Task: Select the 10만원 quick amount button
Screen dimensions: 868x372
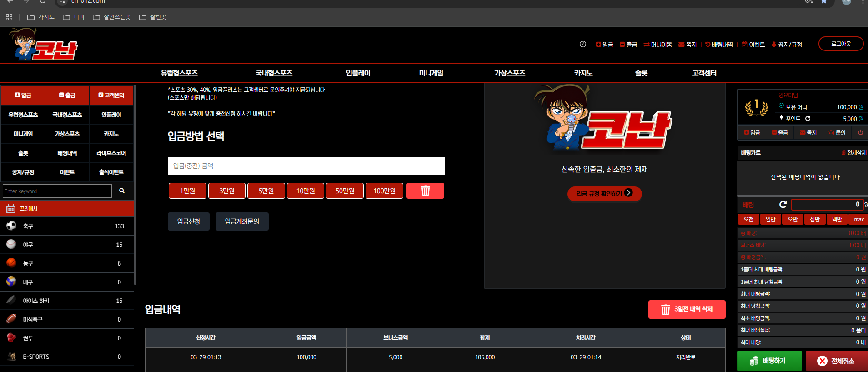Action: [306, 191]
